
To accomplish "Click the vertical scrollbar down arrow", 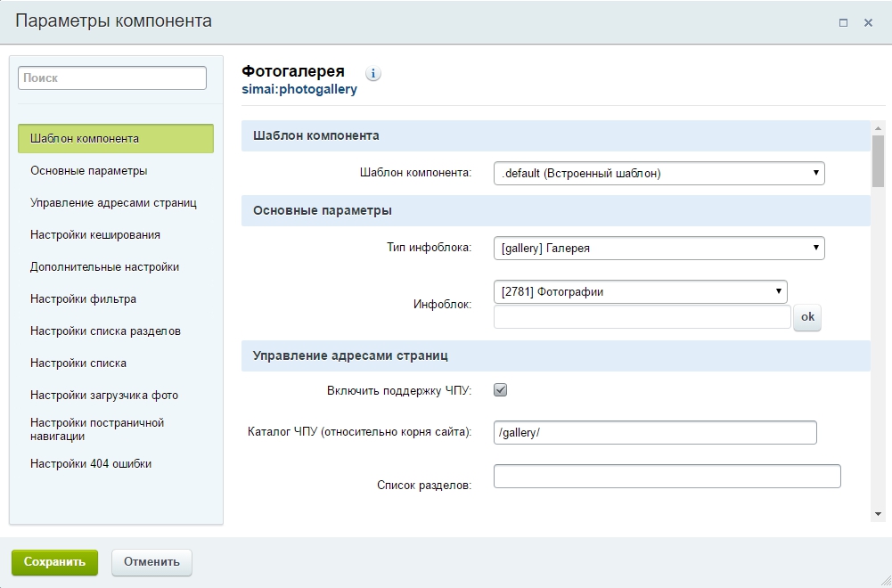I will pyautogui.click(x=878, y=513).
